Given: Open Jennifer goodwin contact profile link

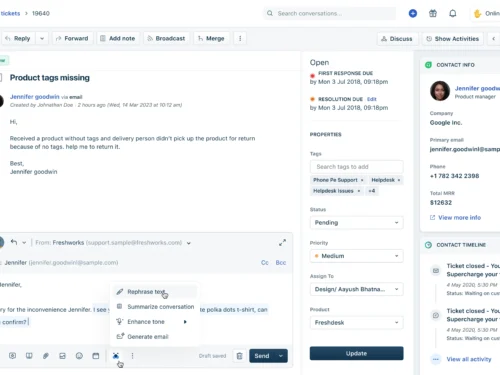Looking at the screenshot, I should (x=477, y=88).
